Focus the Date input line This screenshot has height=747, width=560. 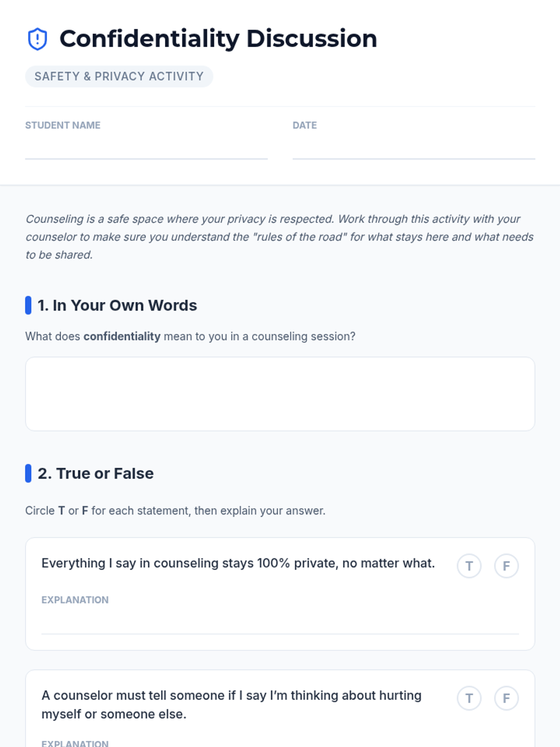[413, 149]
